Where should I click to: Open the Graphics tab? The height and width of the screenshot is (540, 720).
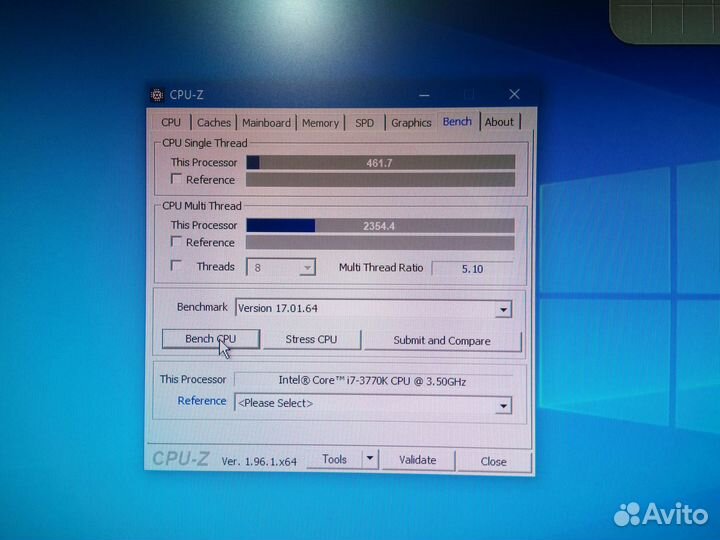[x=411, y=122]
